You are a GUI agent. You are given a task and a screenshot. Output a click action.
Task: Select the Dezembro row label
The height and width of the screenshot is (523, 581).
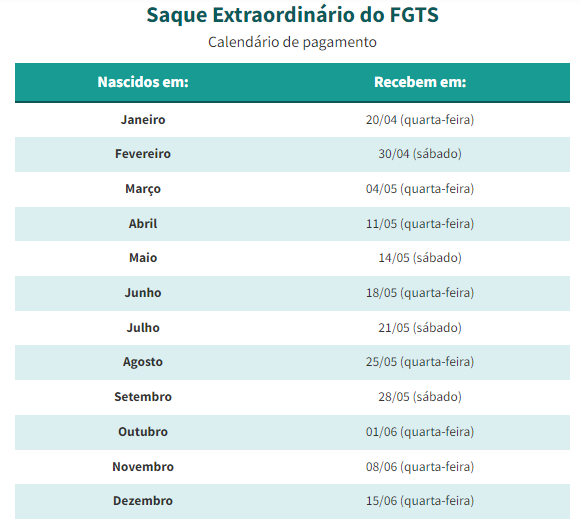pos(143,501)
